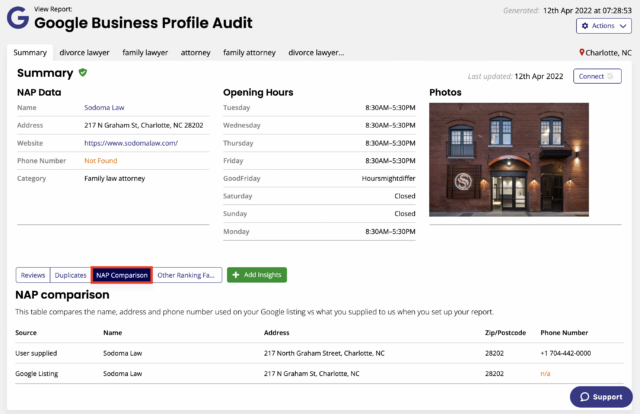Viewport: 640px width, 414px height.
Task: Click the red Charlotte, NC location pin
Action: click(583, 52)
